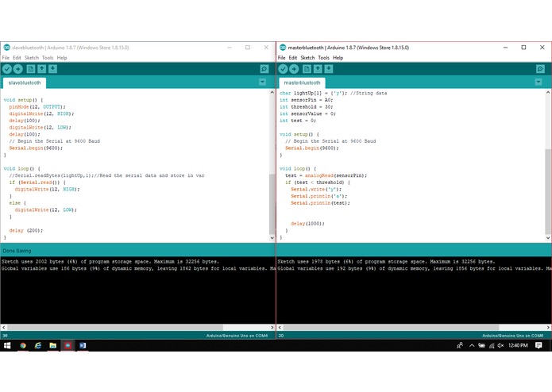Click masterbluetooth editor vertical scrollbar thumb
This screenshot has width=552, height=392.
pyautogui.click(x=548, y=191)
